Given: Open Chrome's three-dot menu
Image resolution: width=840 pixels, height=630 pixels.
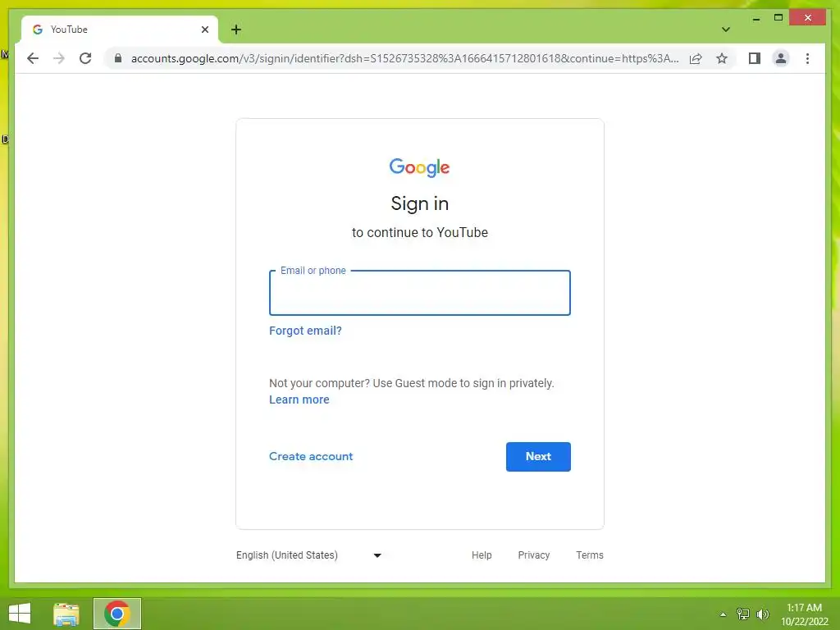Looking at the screenshot, I should 807,58.
